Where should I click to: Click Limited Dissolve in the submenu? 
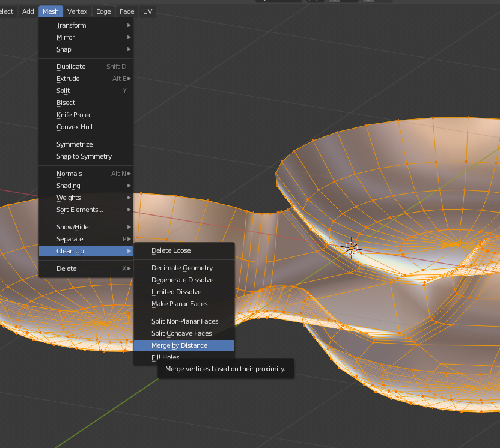(x=177, y=292)
